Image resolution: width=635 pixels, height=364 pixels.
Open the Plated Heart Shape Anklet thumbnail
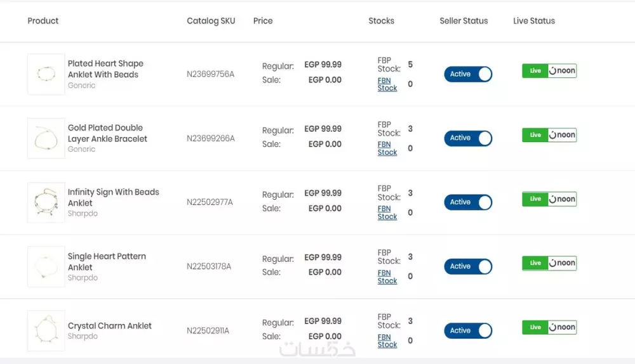click(x=46, y=74)
